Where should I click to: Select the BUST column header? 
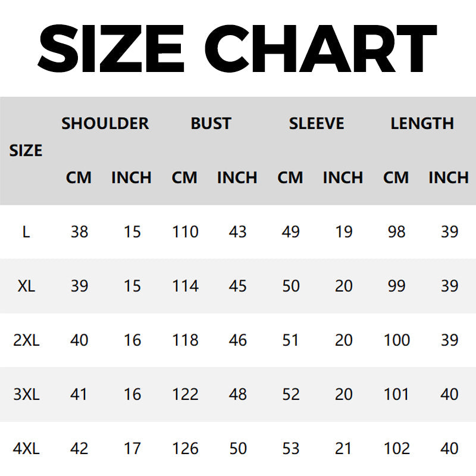tap(211, 124)
